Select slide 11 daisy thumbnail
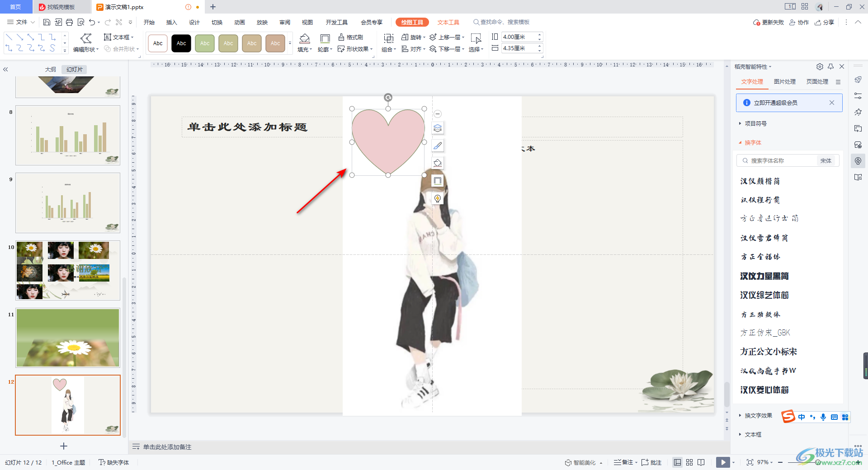The width and height of the screenshot is (868, 470). coord(68,338)
